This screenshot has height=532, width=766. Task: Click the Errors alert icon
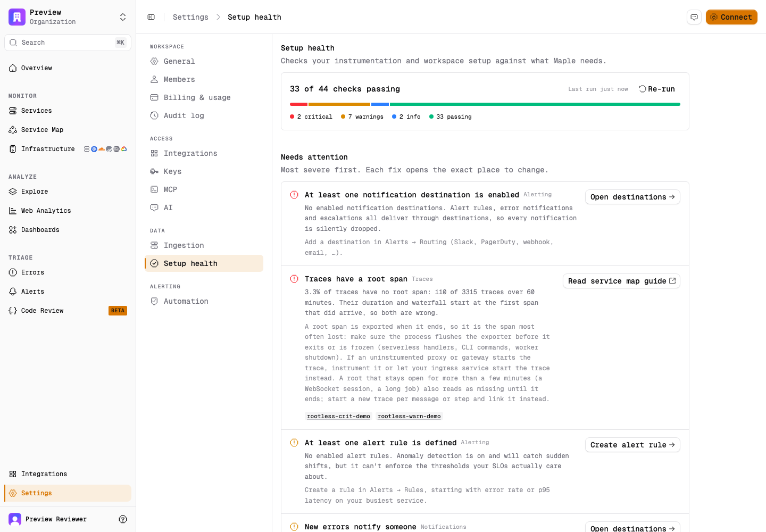13,272
